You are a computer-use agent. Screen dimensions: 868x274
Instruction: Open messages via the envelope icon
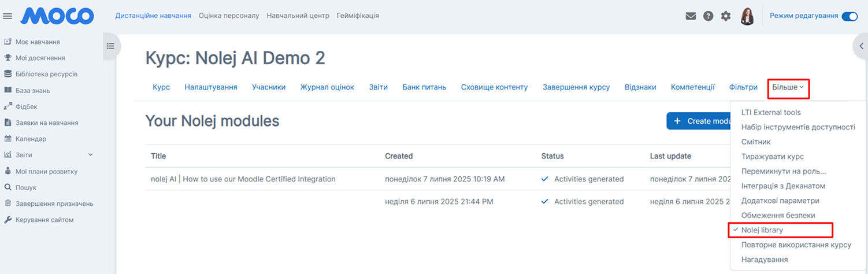(x=691, y=16)
